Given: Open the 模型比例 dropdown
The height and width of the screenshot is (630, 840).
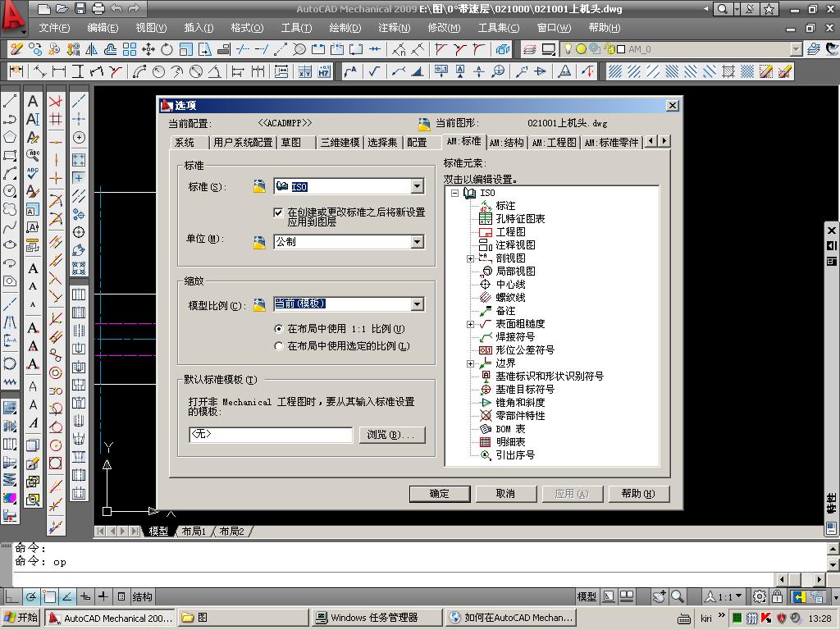Looking at the screenshot, I should click(x=418, y=304).
